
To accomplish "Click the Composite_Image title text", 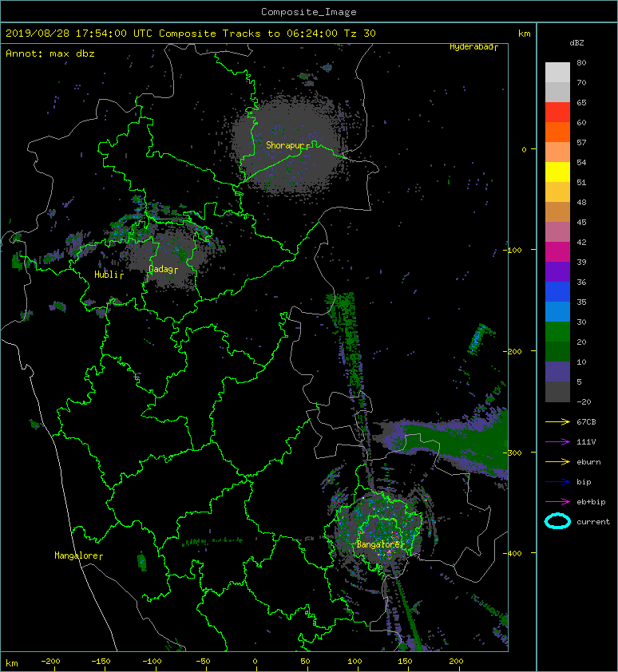I will pyautogui.click(x=309, y=12).
